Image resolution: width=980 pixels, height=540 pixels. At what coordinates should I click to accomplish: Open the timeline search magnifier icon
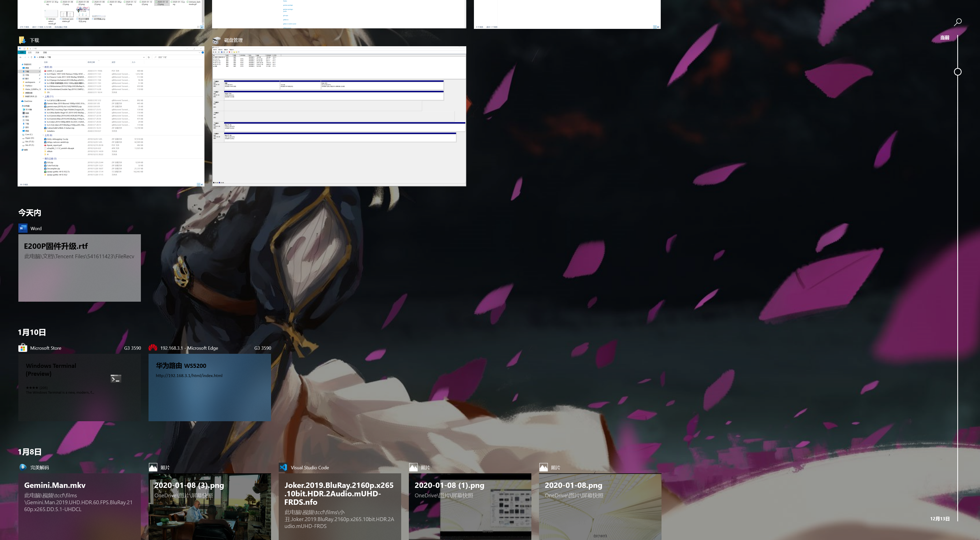[958, 22]
